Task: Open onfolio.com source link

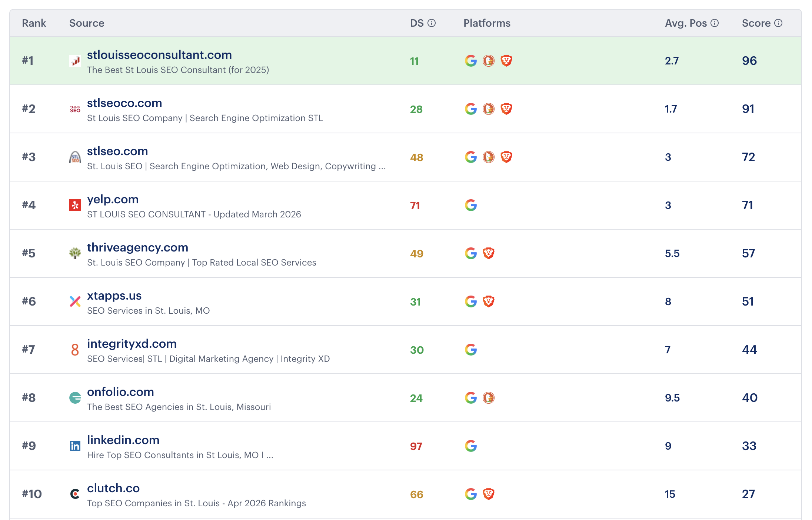Action: pos(120,392)
